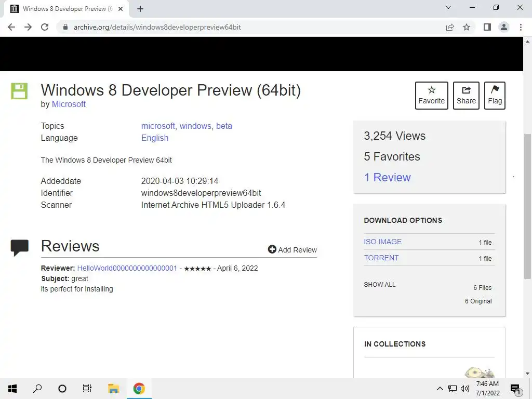532x399 pixels.
Task: Open a new browser tab
Action: (x=140, y=9)
